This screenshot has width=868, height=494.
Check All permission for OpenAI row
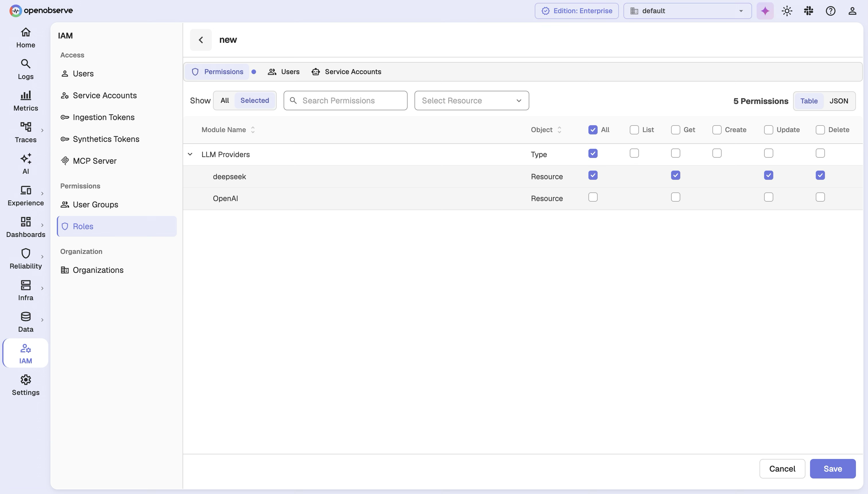coord(593,197)
